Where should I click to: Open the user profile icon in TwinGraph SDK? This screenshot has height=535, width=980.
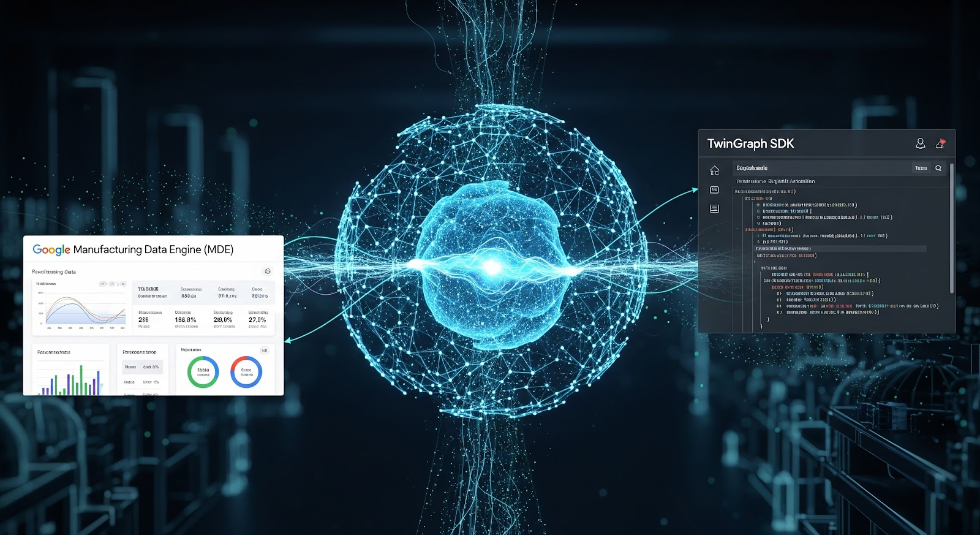point(920,143)
